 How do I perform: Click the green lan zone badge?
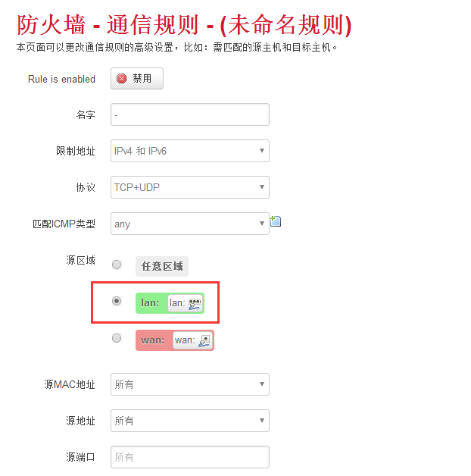pyautogui.click(x=151, y=303)
